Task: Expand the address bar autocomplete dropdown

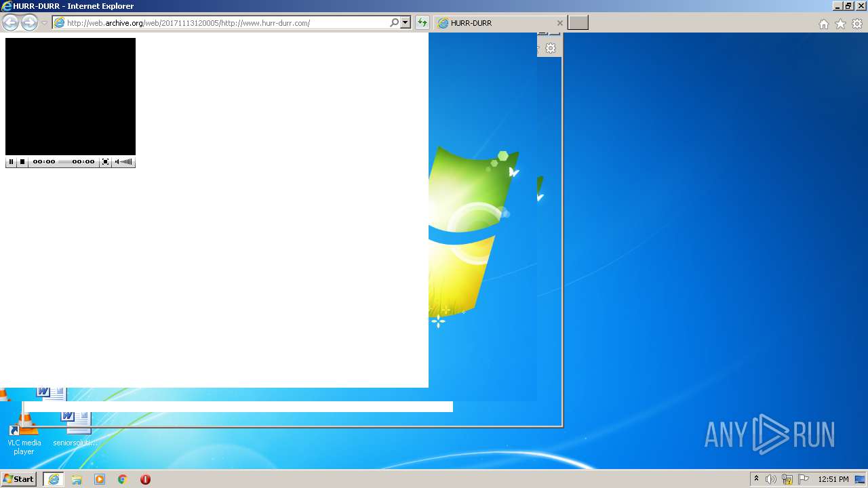Action: pyautogui.click(x=406, y=22)
